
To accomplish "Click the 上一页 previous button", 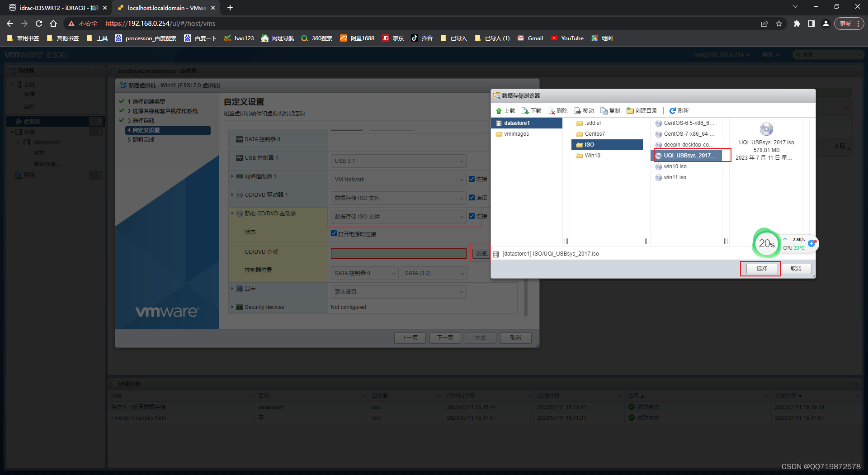I will point(410,338).
